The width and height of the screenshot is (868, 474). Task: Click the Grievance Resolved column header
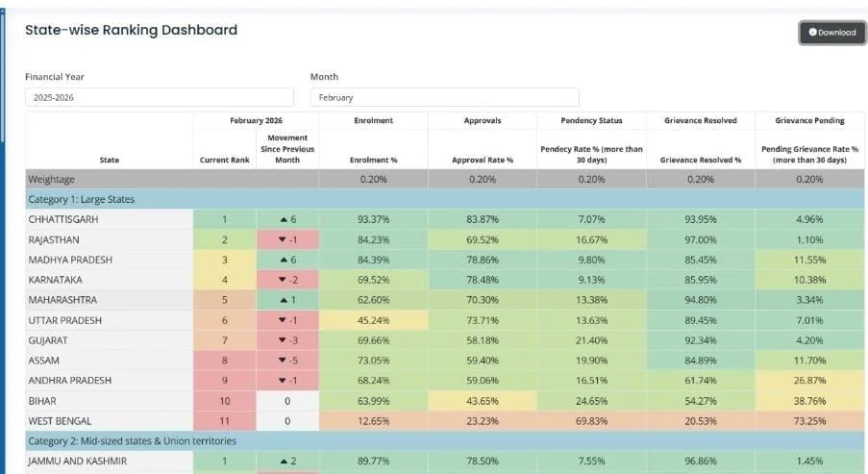click(700, 120)
